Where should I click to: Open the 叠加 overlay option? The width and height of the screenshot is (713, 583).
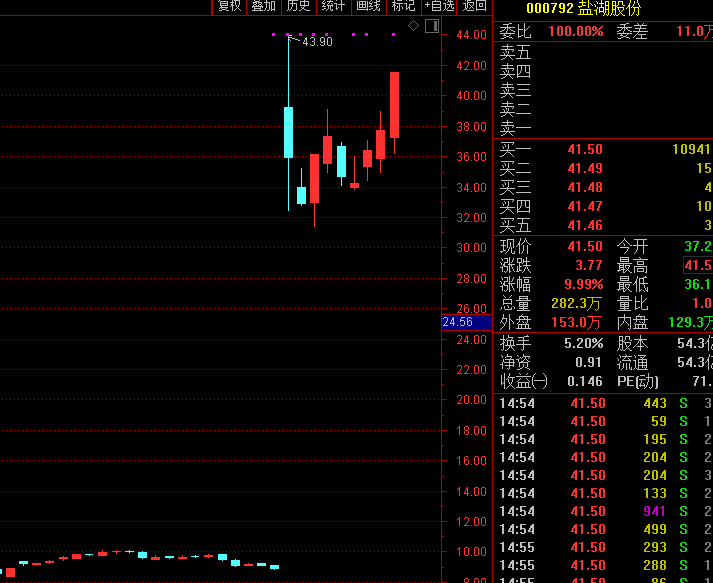click(264, 6)
